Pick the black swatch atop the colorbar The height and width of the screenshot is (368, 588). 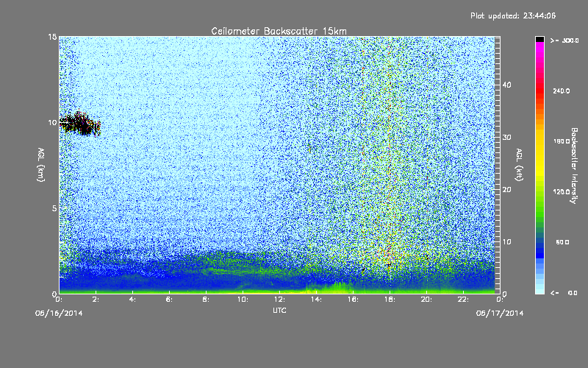pyautogui.click(x=539, y=39)
